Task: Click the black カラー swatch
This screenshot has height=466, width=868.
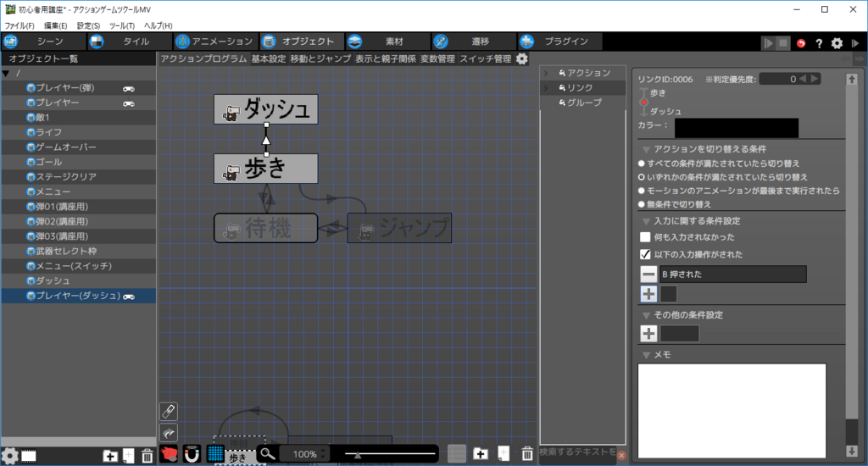Action: coord(737,127)
